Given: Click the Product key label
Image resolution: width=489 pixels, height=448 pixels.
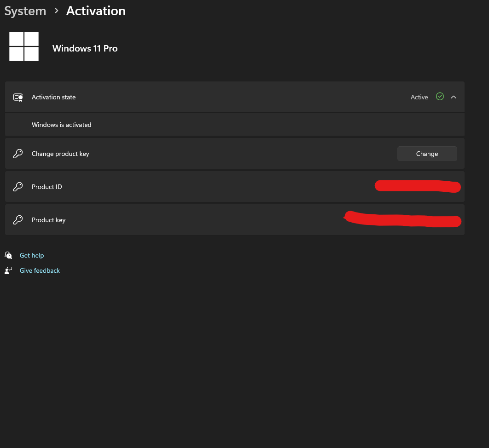Looking at the screenshot, I should [x=49, y=220].
